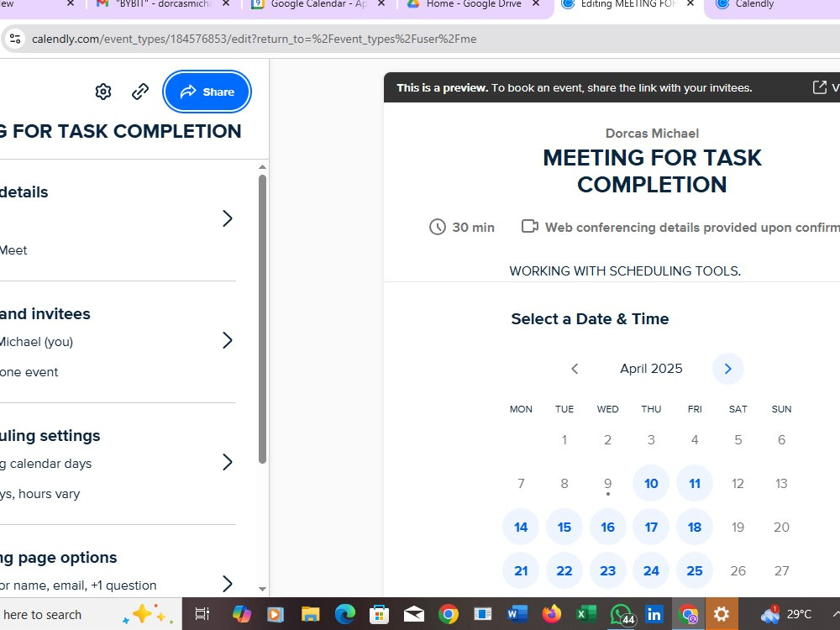Viewport: 840px width, 630px height.
Task: Expand scheduling settings section chevron
Action: tap(228, 462)
